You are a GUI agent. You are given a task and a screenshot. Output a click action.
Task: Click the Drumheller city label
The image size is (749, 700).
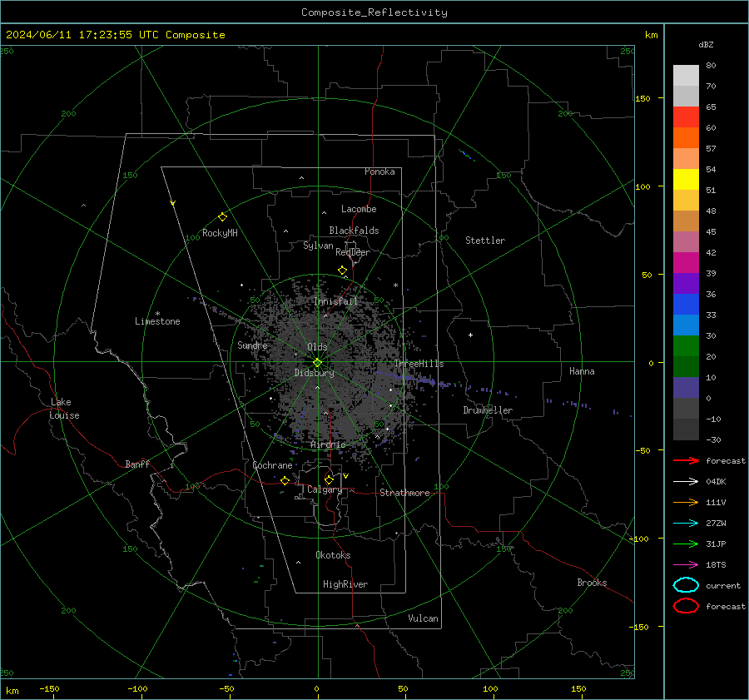(x=488, y=410)
